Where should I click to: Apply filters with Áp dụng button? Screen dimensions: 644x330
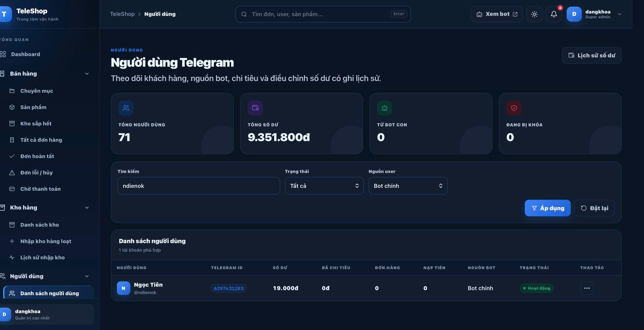[x=548, y=208]
